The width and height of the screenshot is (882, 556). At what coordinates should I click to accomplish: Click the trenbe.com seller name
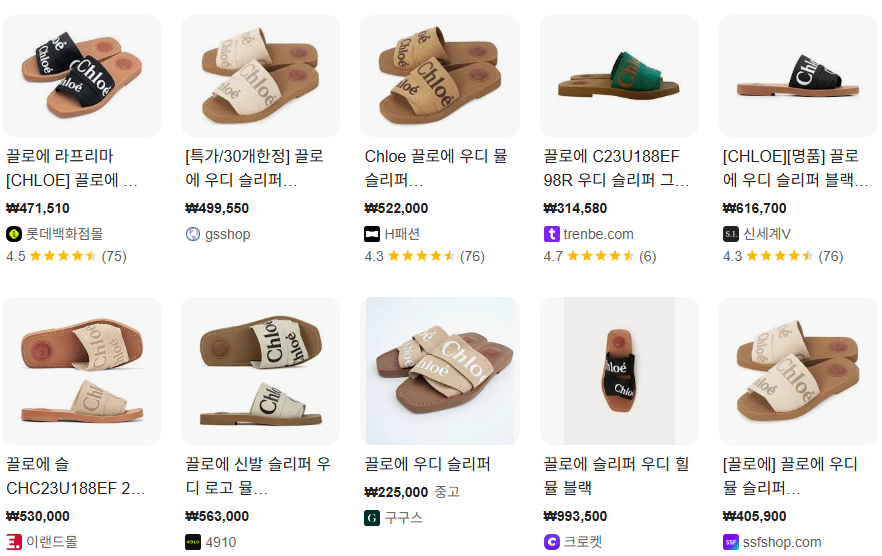click(598, 234)
